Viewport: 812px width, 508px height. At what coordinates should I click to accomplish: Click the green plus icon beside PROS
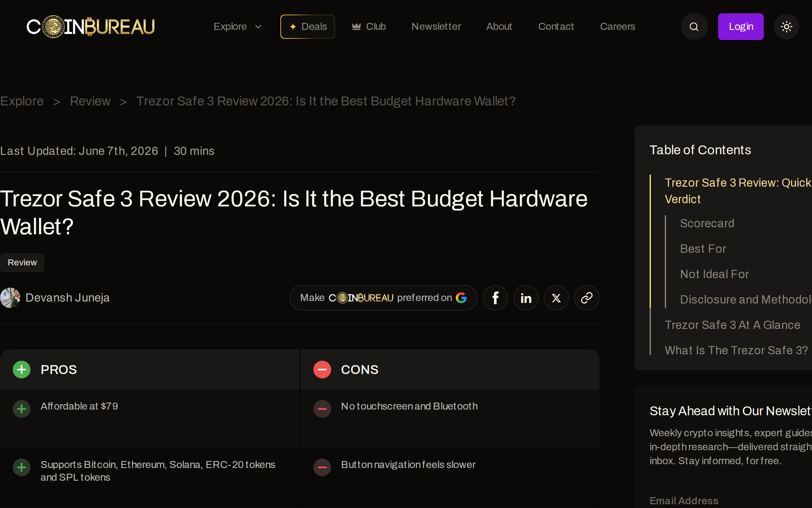(x=22, y=370)
